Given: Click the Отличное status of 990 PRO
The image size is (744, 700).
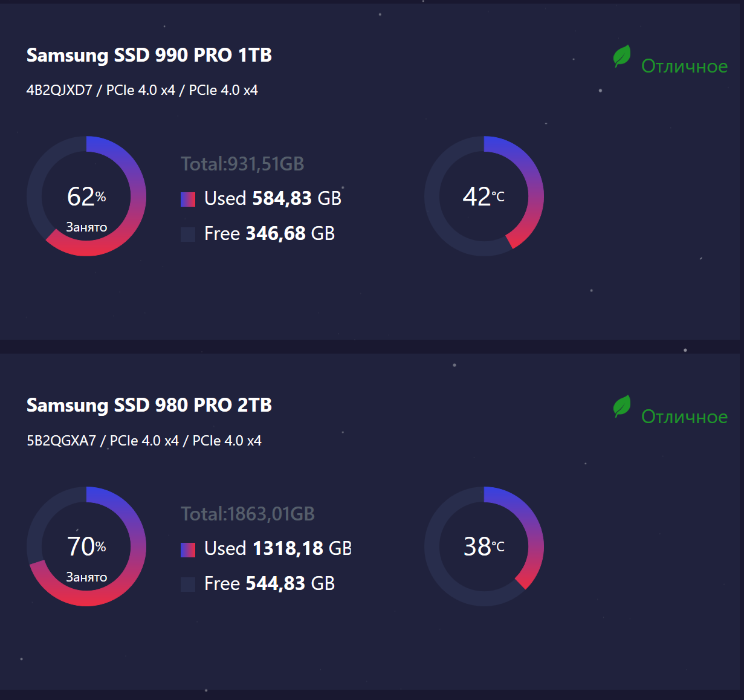Looking at the screenshot, I should coord(684,66).
